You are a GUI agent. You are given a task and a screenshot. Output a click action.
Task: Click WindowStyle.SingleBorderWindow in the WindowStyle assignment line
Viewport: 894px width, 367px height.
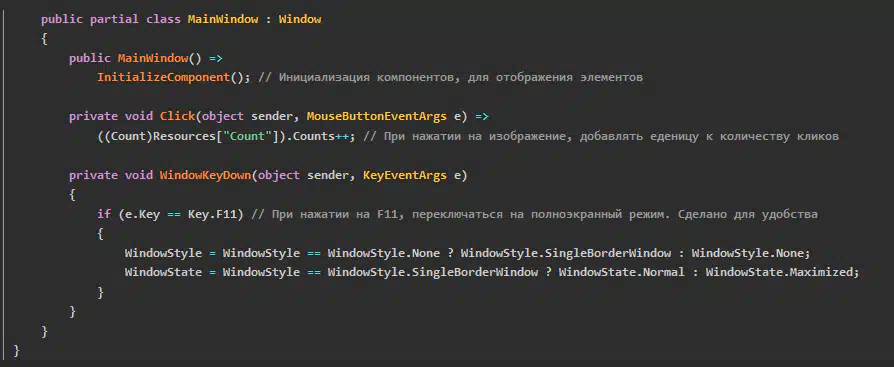coord(566,253)
